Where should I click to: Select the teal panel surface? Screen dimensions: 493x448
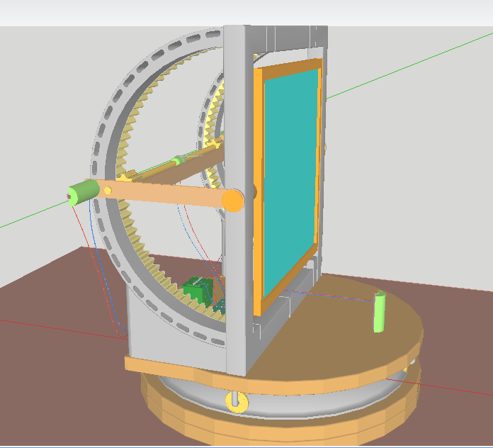(290, 177)
